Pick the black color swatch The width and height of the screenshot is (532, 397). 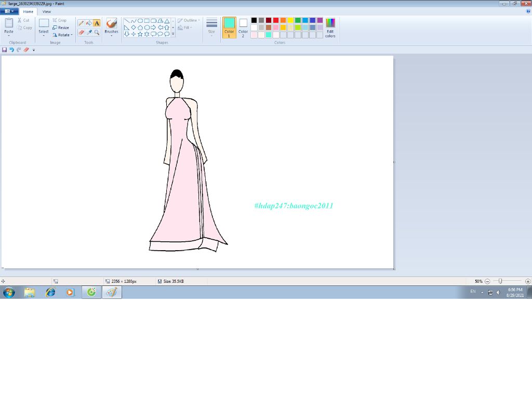[254, 20]
